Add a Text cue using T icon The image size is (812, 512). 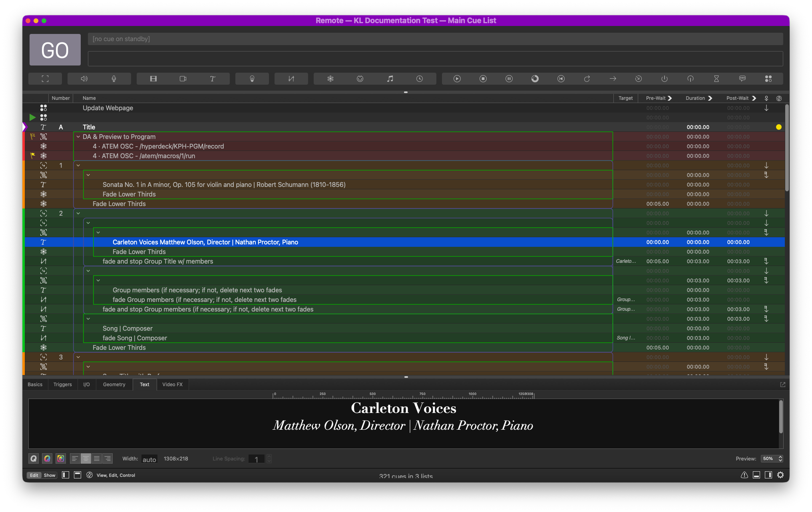213,79
